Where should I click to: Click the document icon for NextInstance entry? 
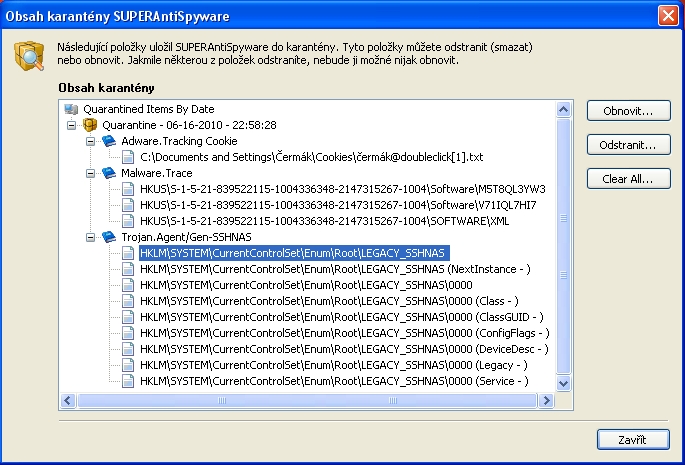(x=128, y=269)
